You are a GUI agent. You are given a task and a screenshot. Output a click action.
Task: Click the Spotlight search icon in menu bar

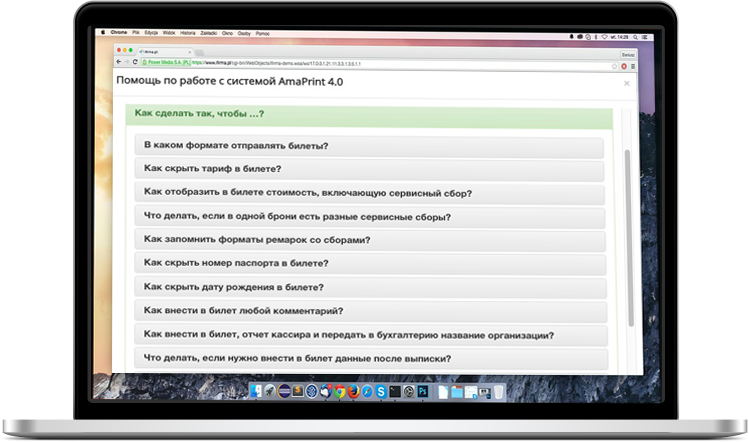point(635,37)
